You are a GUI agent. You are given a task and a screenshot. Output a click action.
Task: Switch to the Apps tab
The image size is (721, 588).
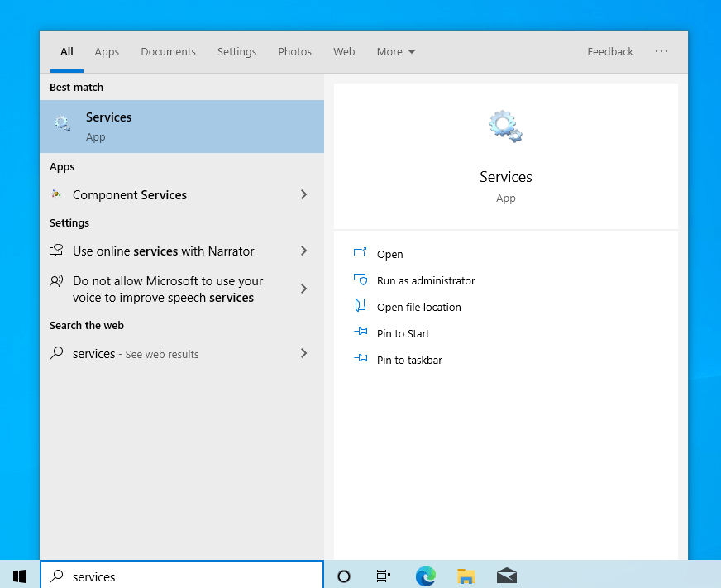pyautogui.click(x=107, y=51)
